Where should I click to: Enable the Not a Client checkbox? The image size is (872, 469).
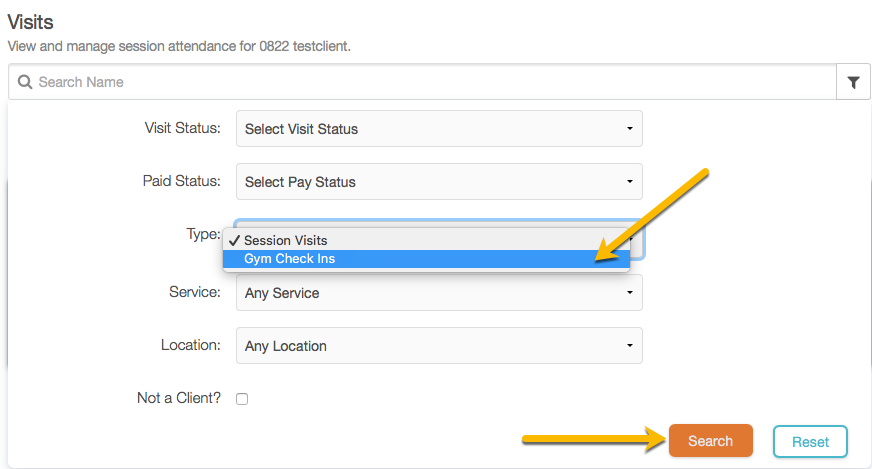pos(242,399)
